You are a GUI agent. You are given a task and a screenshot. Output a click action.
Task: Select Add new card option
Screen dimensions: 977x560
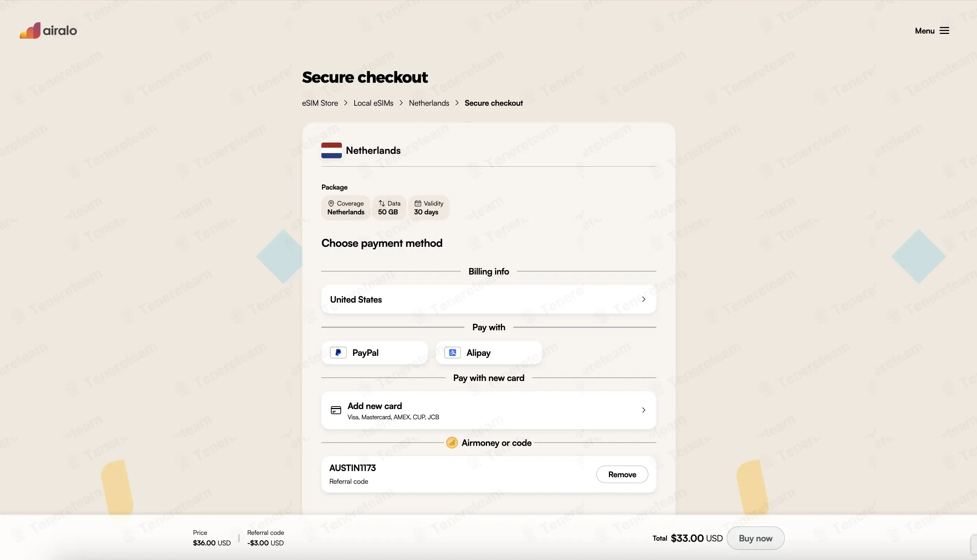click(489, 411)
